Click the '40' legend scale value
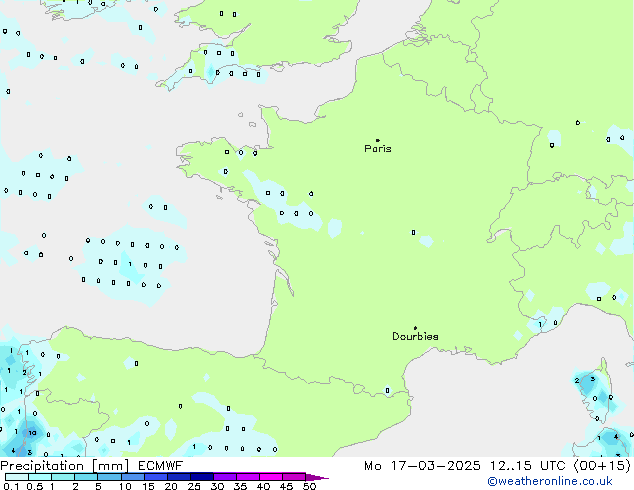 pos(263,486)
